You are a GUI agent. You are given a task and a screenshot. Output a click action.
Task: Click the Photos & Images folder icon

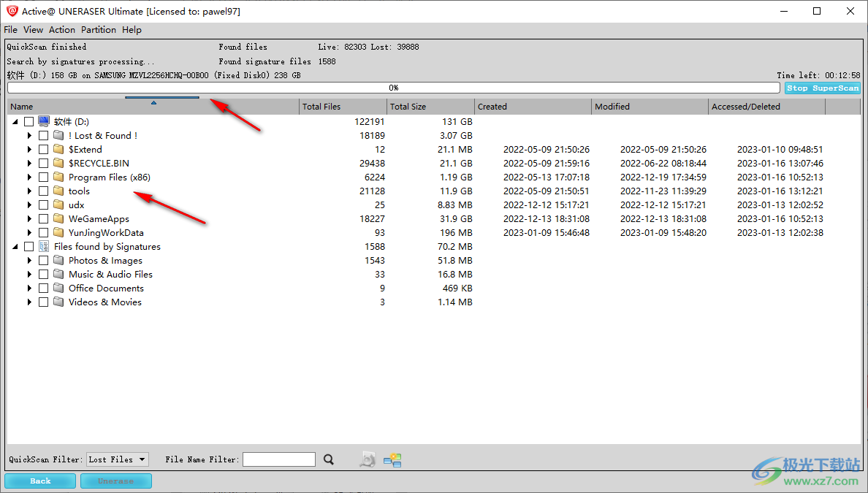tap(58, 260)
